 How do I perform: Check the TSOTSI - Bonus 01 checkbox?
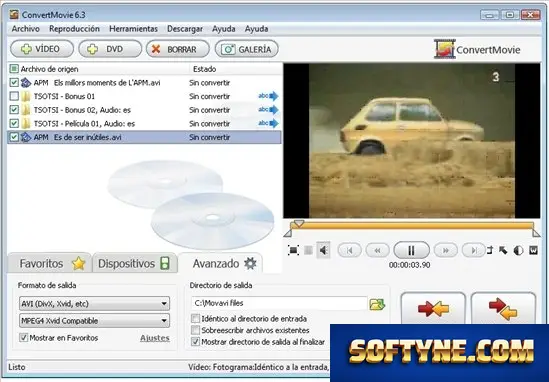(14, 96)
